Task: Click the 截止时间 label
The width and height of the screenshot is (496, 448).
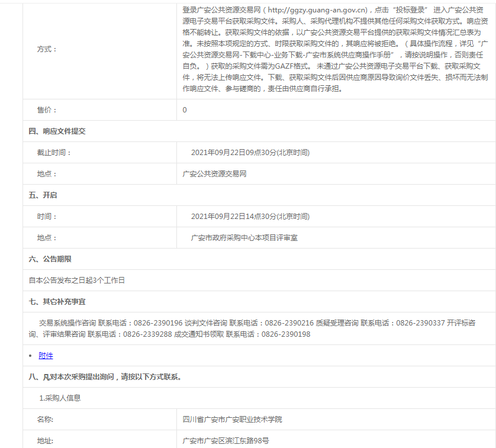Action: tap(54, 153)
